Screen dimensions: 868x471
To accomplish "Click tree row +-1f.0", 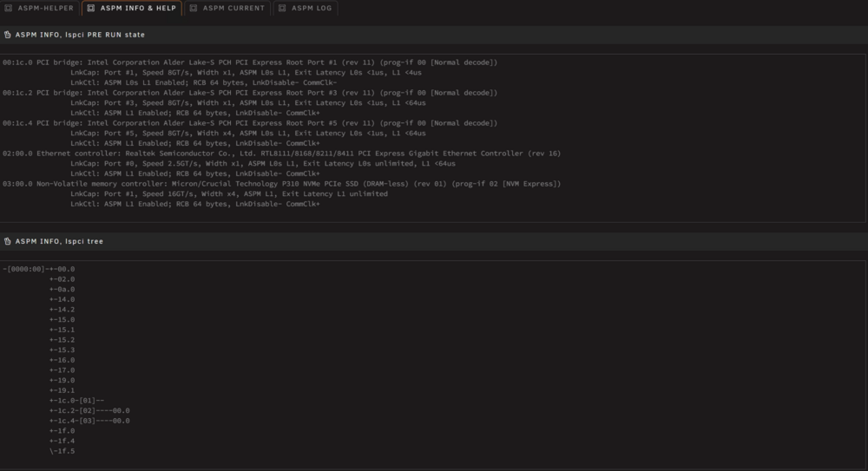I will click(x=62, y=431).
